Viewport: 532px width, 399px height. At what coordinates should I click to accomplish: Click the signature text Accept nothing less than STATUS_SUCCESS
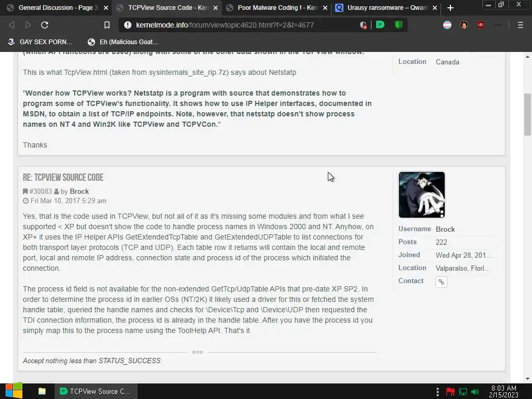tap(91, 361)
